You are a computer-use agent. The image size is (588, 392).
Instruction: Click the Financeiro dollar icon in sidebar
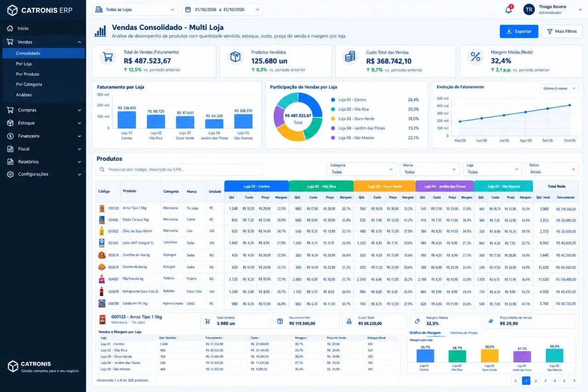pos(10,136)
